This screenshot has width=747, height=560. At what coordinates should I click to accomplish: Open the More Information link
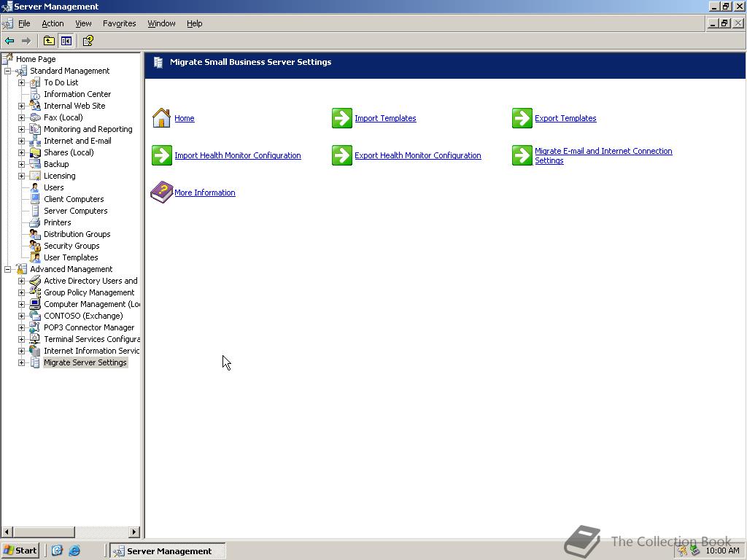[x=205, y=192]
